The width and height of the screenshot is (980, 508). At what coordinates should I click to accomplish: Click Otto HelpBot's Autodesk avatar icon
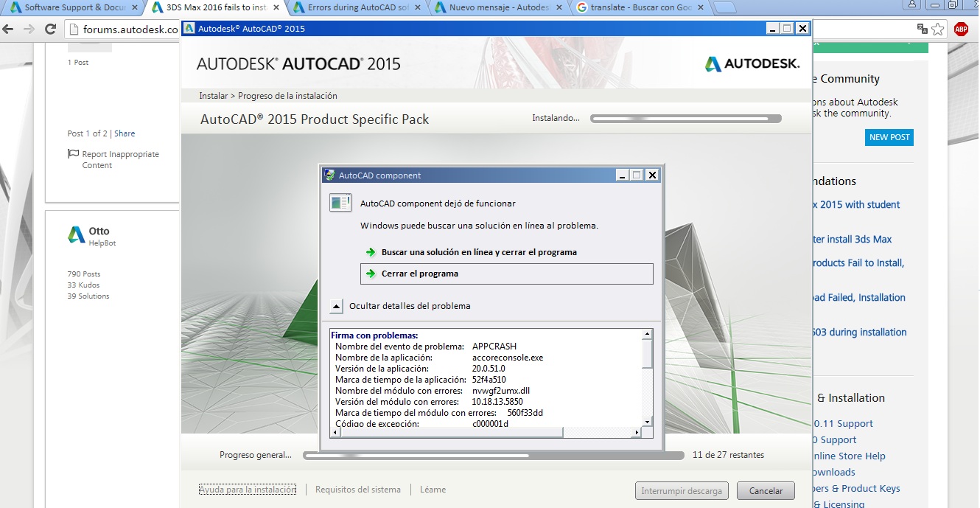coord(76,234)
